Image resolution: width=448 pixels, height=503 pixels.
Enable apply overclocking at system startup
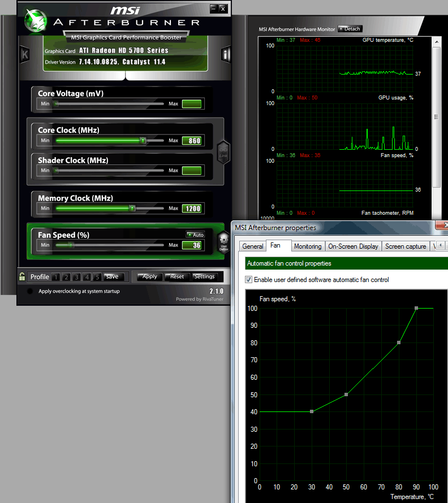30,291
